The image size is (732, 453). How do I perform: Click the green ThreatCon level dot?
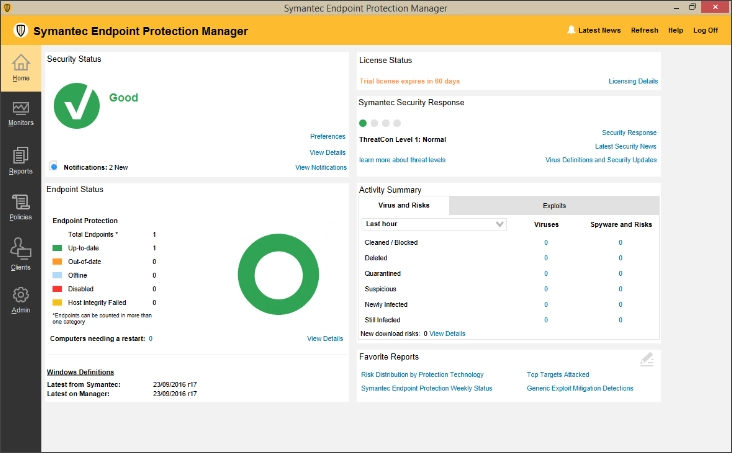363,123
